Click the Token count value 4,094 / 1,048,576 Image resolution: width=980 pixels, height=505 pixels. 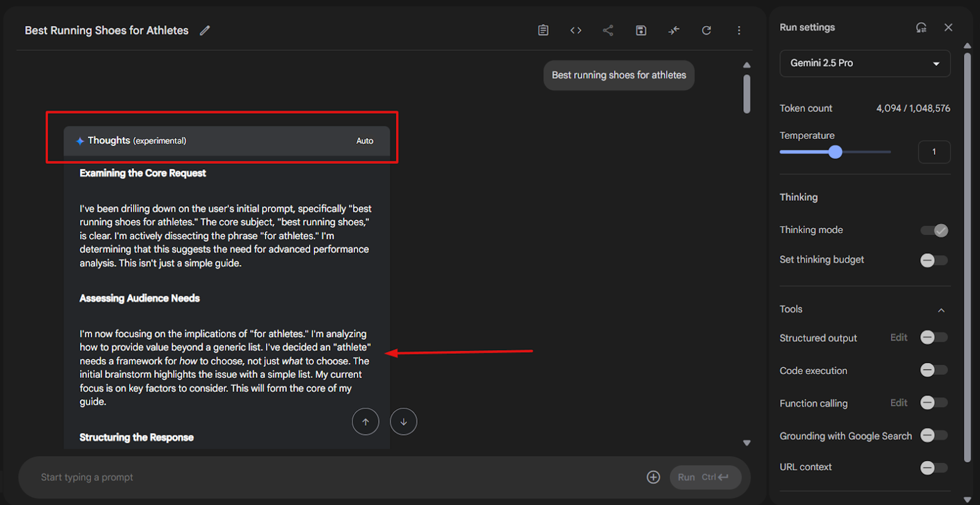tap(913, 108)
